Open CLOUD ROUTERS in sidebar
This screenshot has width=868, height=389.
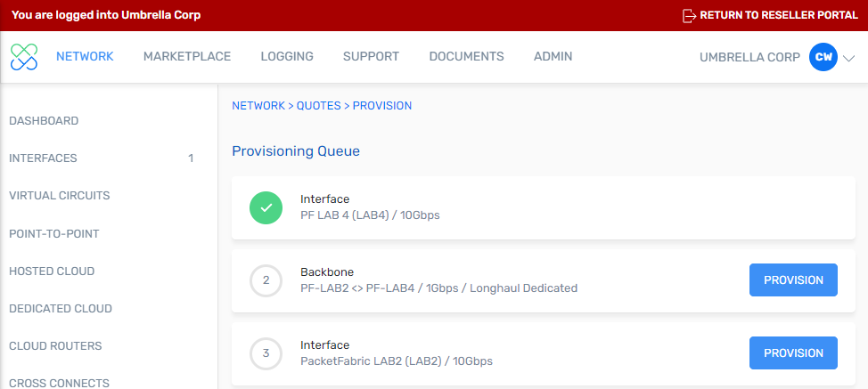click(56, 346)
